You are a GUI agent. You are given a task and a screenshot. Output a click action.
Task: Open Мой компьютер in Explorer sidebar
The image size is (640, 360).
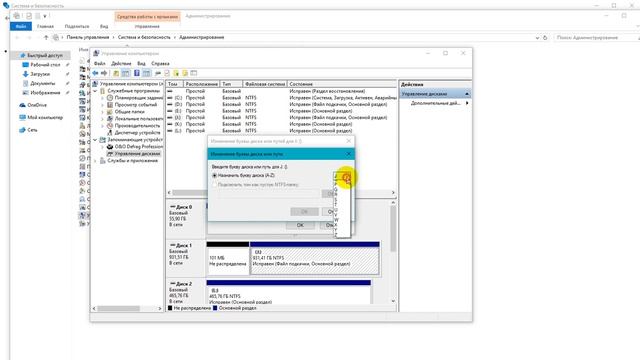click(45, 117)
